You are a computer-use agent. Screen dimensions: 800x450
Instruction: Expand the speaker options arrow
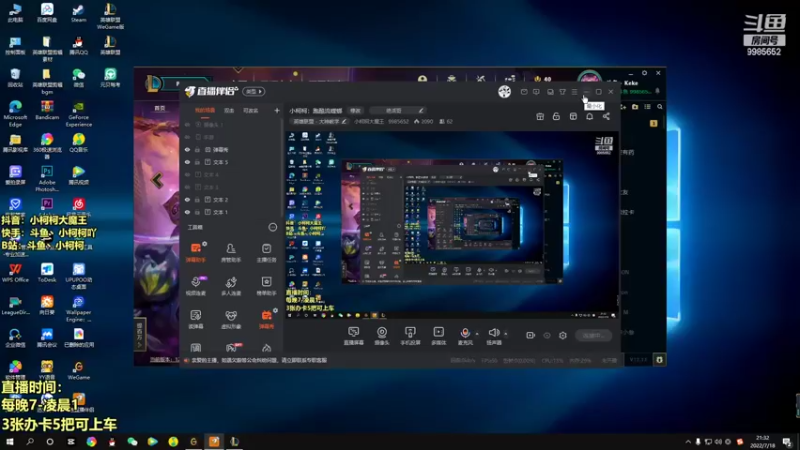506,334
